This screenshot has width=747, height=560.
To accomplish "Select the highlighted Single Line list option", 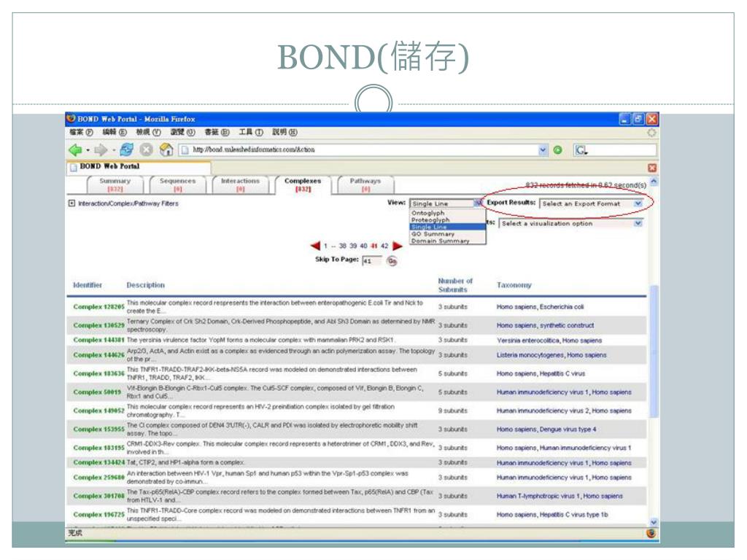I will click(448, 227).
